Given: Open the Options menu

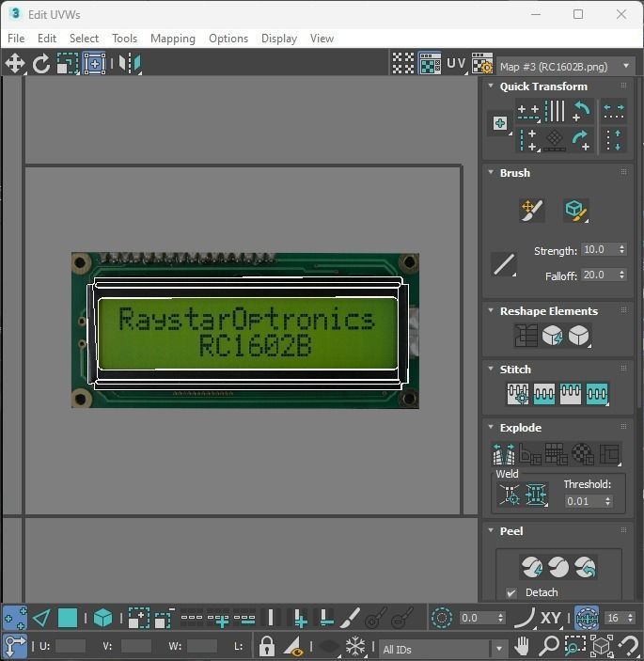Looking at the screenshot, I should (228, 39).
